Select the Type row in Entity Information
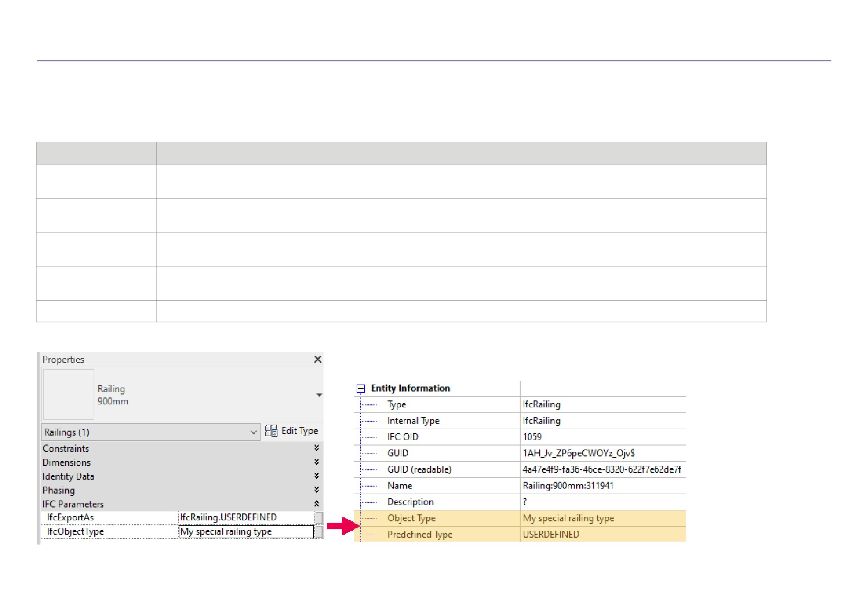This screenshot has height=614, width=868. click(520, 404)
